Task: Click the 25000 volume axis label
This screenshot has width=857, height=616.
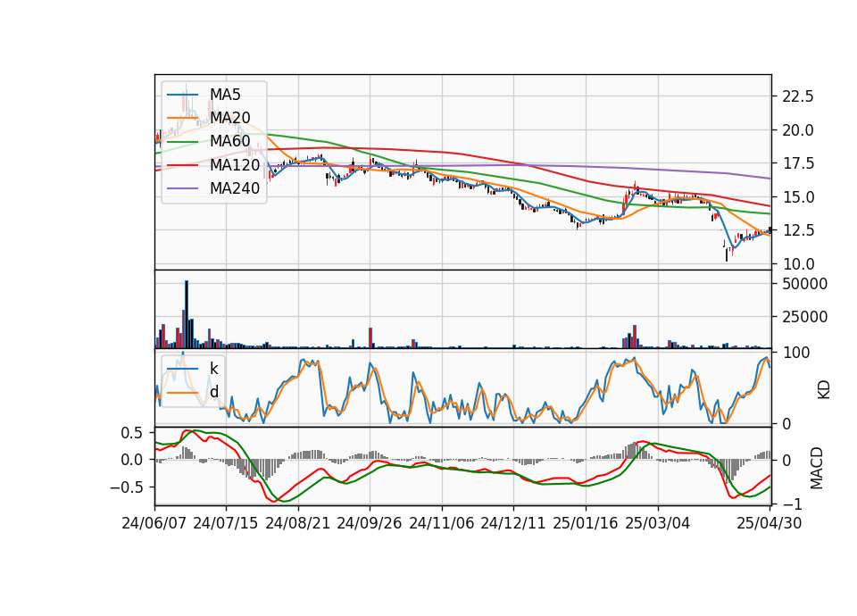Action: [805, 317]
